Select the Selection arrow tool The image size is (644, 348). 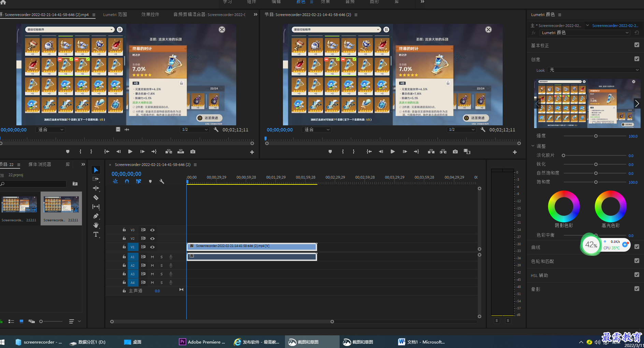pos(96,170)
